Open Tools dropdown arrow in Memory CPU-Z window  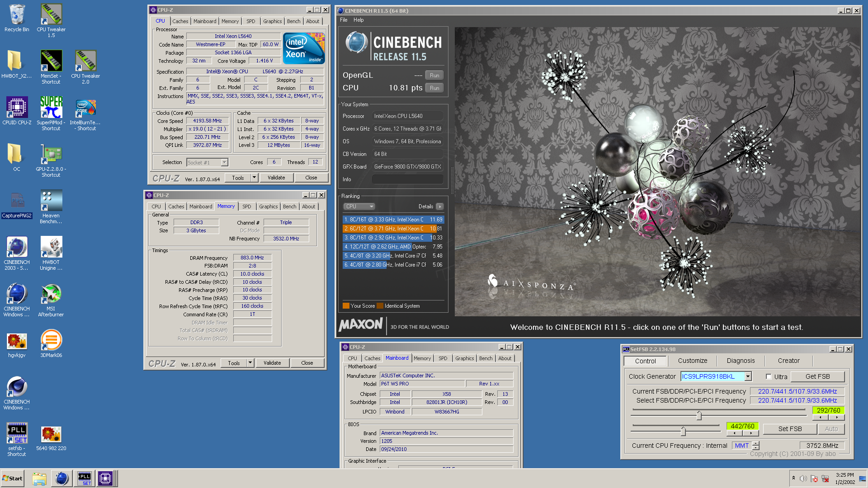coord(250,363)
